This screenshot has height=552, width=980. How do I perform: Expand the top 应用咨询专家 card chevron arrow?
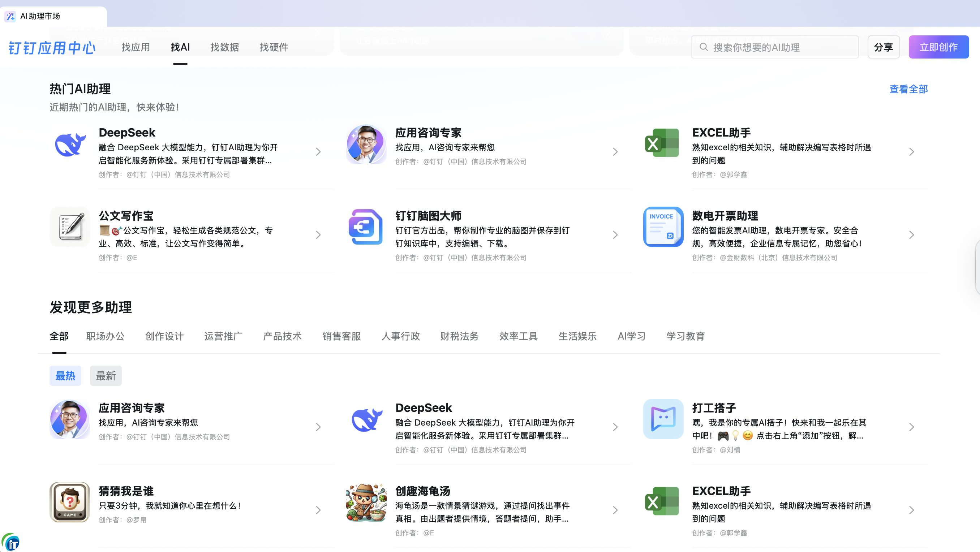pyautogui.click(x=615, y=152)
